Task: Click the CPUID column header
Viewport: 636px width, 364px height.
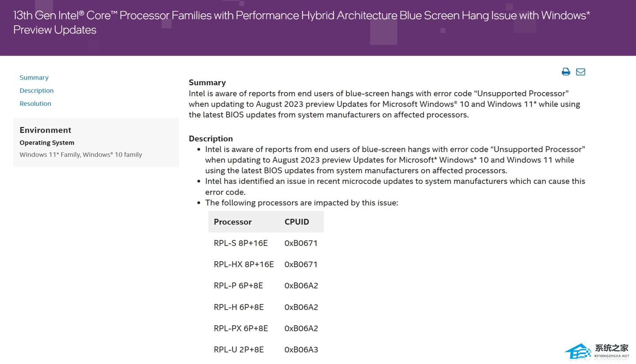Action: click(297, 222)
